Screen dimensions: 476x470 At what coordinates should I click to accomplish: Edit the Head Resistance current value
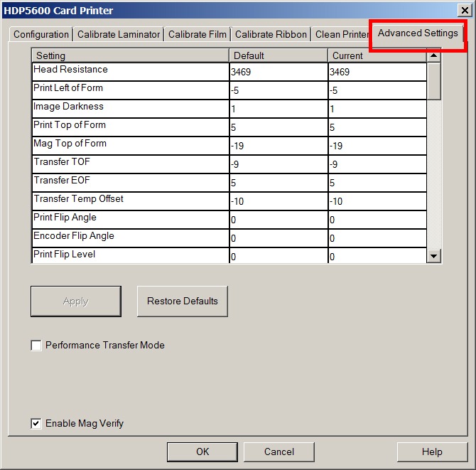click(x=377, y=72)
